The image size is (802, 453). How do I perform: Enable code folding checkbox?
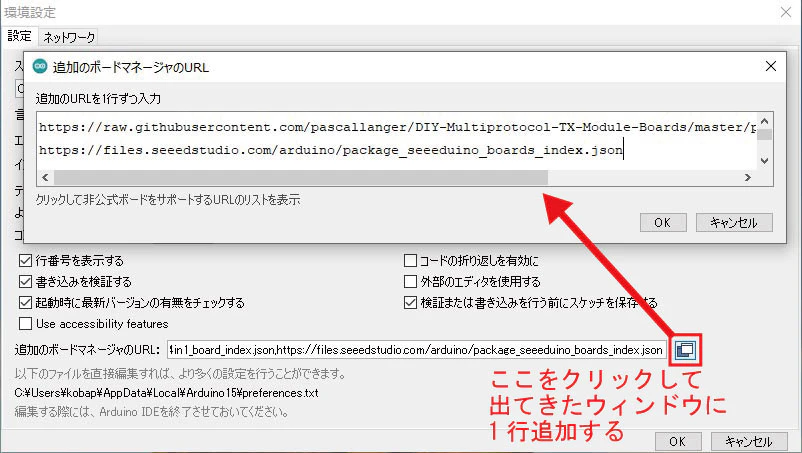point(410,261)
